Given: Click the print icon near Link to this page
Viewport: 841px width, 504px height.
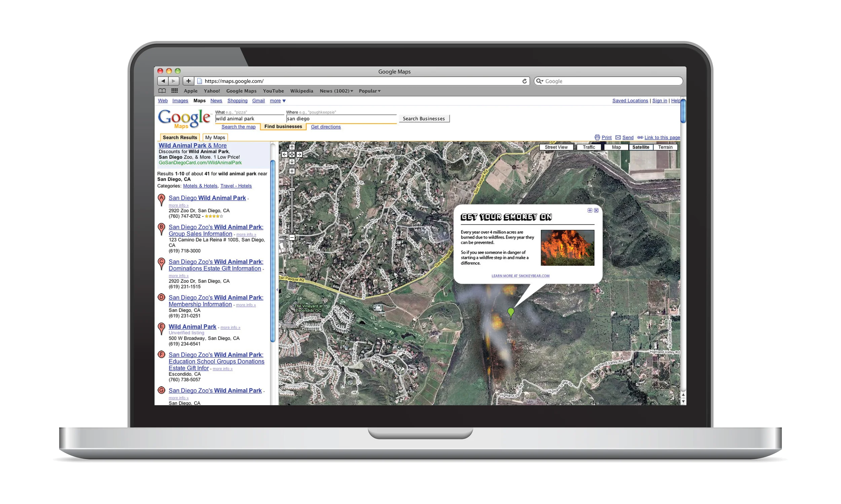Looking at the screenshot, I should (x=597, y=137).
